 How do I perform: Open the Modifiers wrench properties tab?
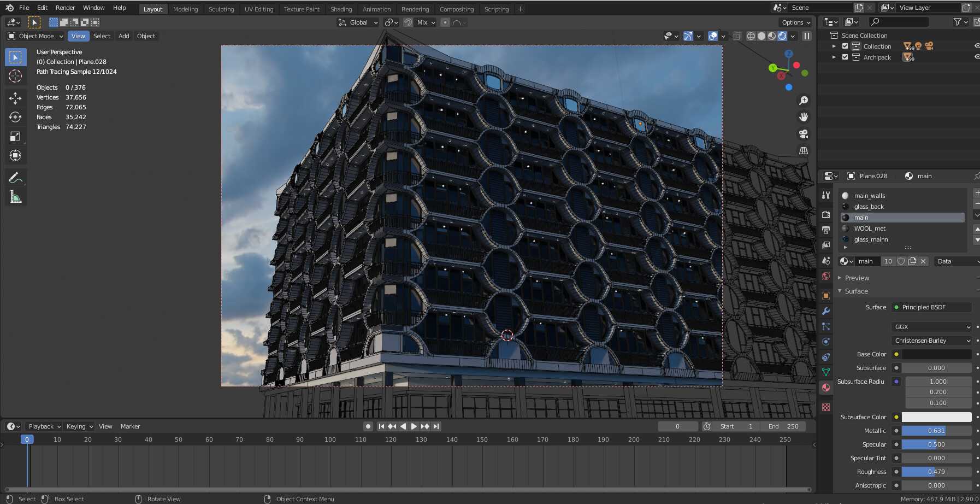pyautogui.click(x=826, y=311)
